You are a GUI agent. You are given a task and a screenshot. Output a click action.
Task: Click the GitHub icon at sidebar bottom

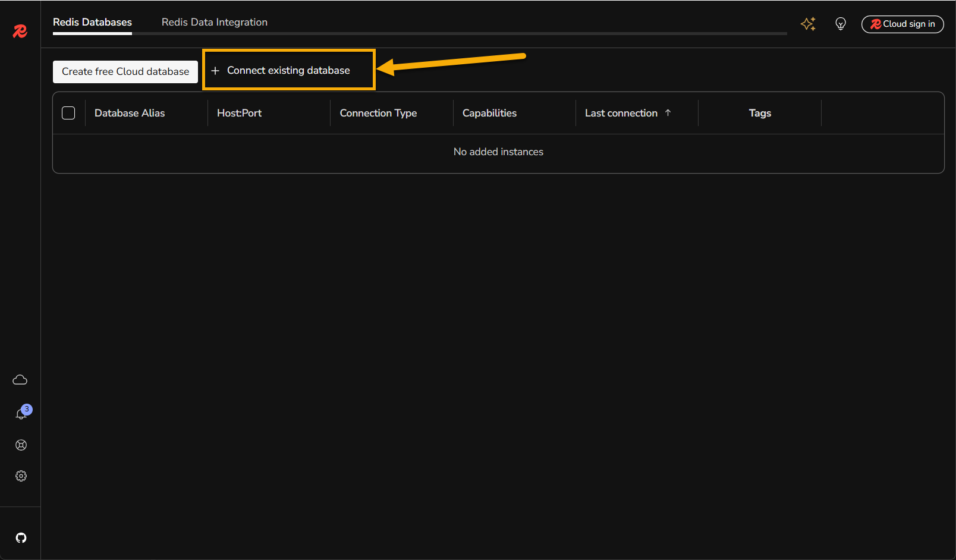coord(21,538)
